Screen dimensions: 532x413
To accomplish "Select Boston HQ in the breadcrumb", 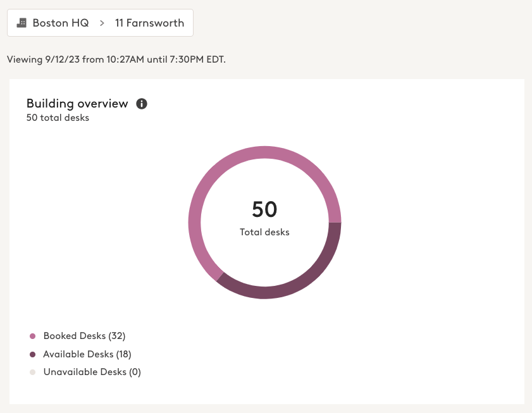I will [61, 23].
